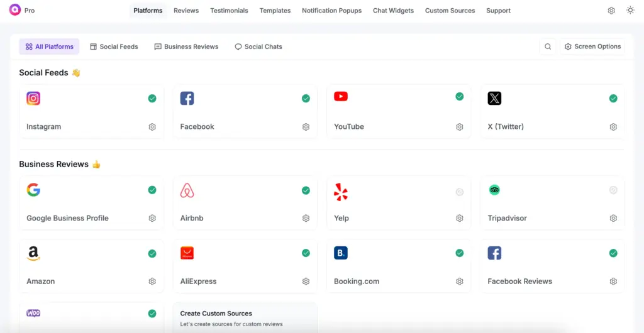Screen dimensions: 644x333
Task: Open Amazon settings gear
Action: [152, 281]
